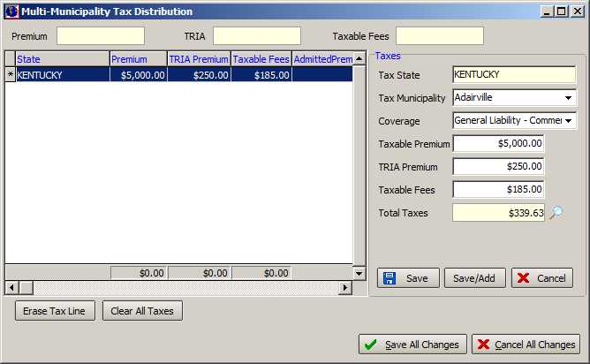Click the Premium column header
Image resolution: width=590 pixels, height=364 pixels.
click(x=138, y=59)
